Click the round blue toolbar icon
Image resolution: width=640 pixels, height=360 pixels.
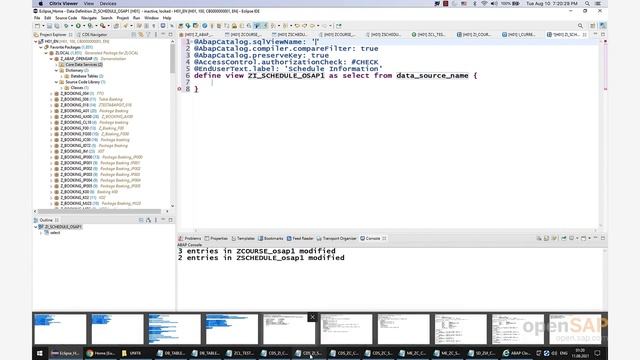205,26
